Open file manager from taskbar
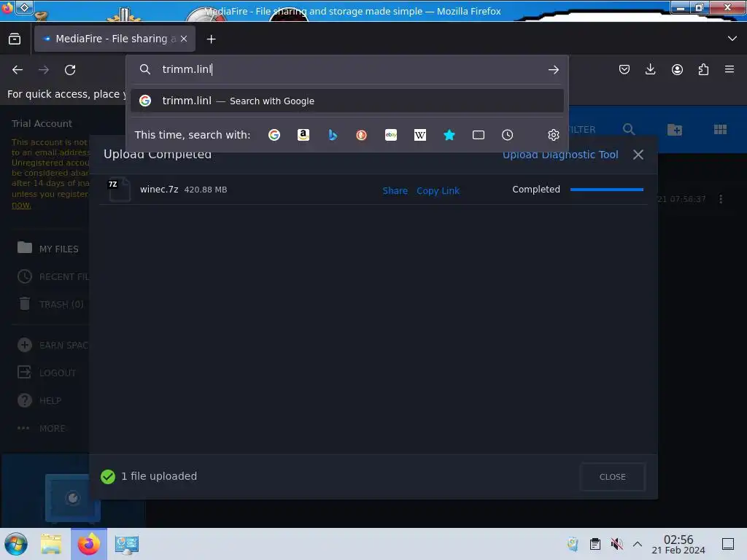 click(51, 544)
